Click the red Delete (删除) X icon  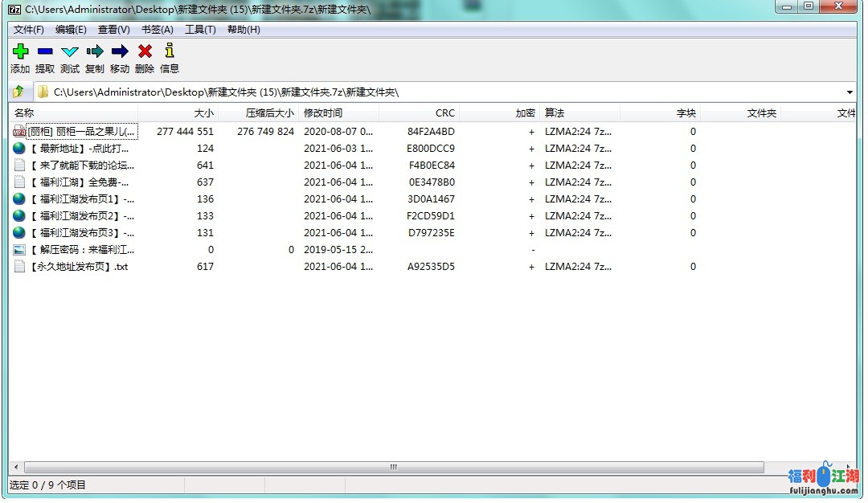145,51
